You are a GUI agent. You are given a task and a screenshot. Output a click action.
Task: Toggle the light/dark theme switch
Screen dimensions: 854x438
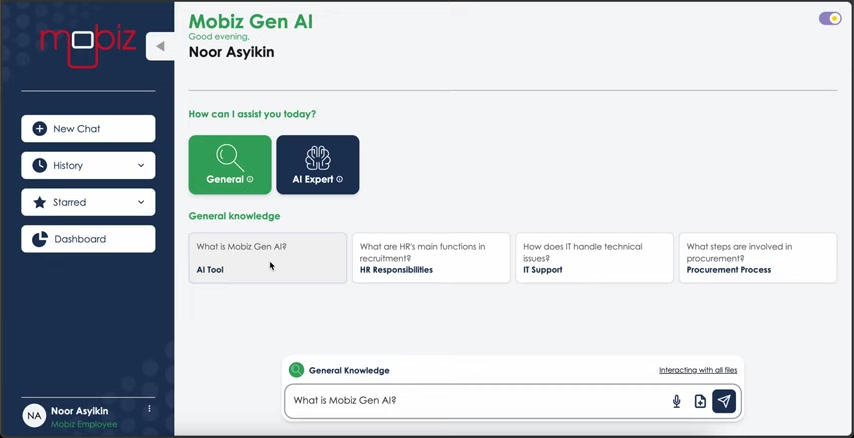(829, 19)
